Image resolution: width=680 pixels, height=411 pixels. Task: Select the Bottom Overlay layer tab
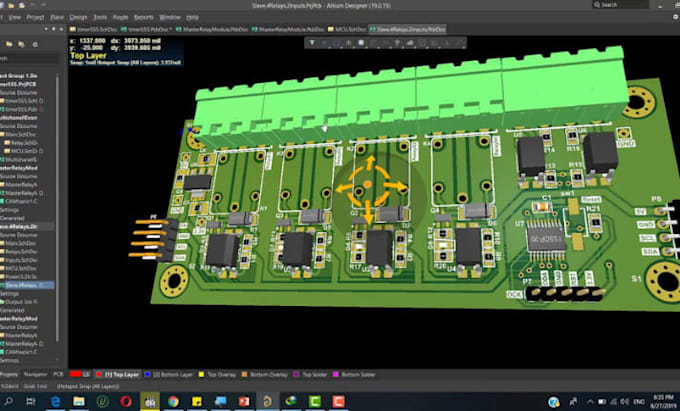[264, 375]
